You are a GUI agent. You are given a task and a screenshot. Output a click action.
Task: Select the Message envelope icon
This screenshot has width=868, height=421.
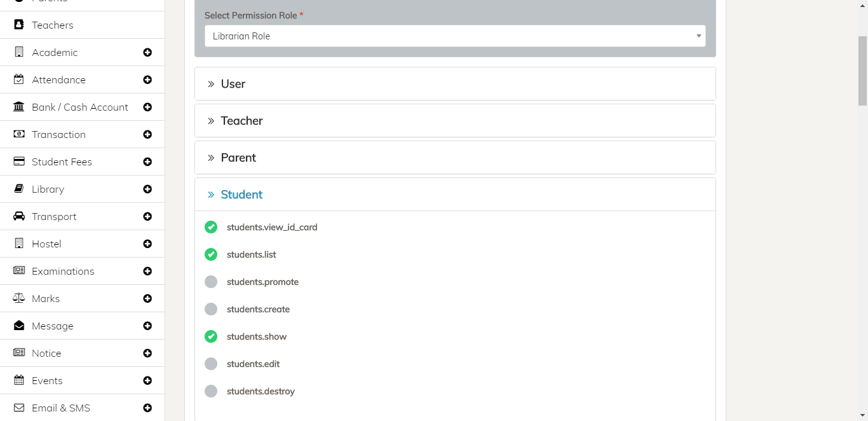[18, 326]
